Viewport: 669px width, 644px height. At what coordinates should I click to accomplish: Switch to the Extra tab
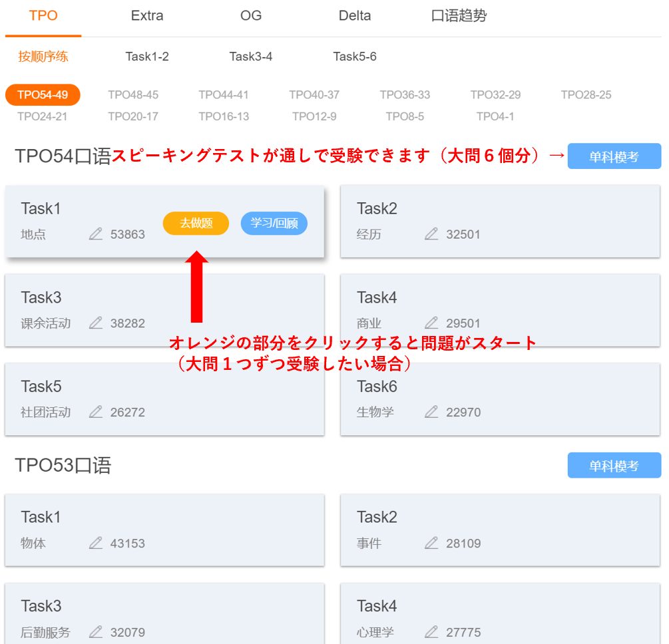(x=146, y=15)
